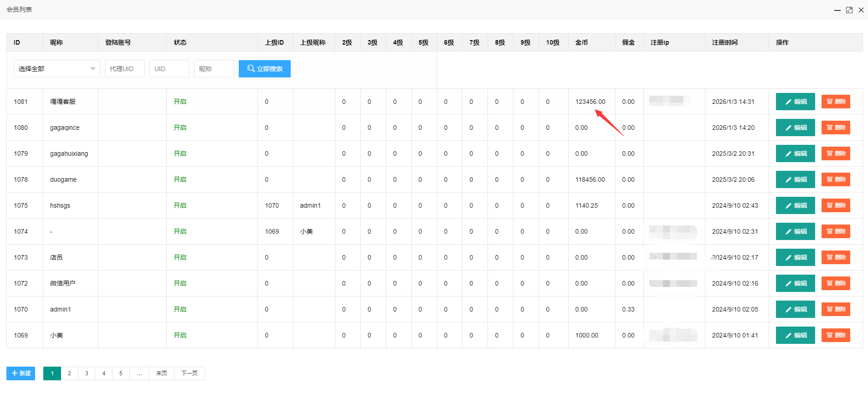Click the 昵称 search input field
868x409 pixels.
214,69
